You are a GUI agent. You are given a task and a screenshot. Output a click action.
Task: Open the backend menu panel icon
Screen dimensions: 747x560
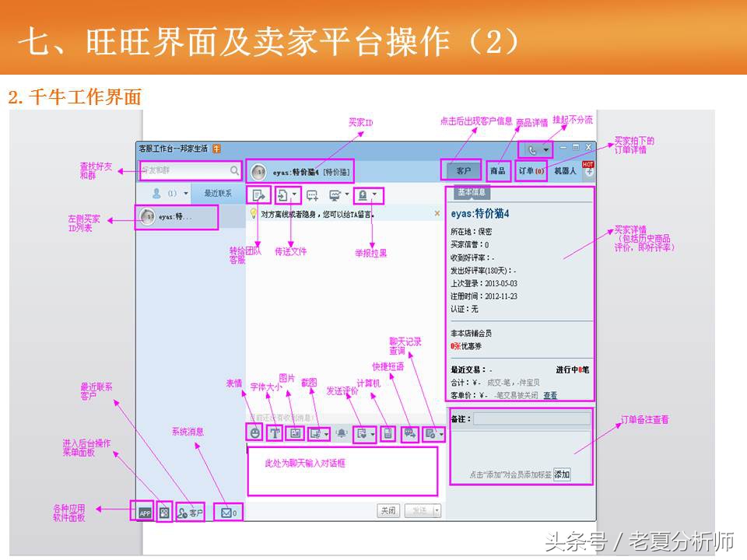164,513
